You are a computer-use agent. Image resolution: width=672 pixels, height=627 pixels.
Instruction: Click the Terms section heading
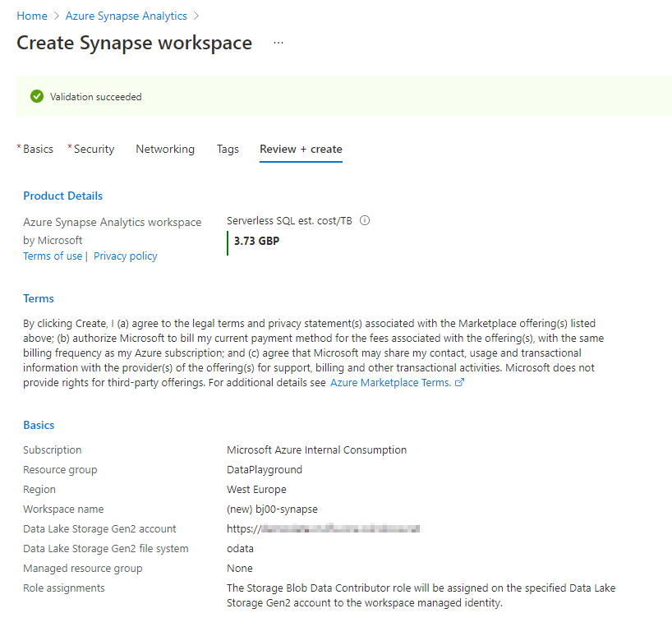(x=39, y=298)
